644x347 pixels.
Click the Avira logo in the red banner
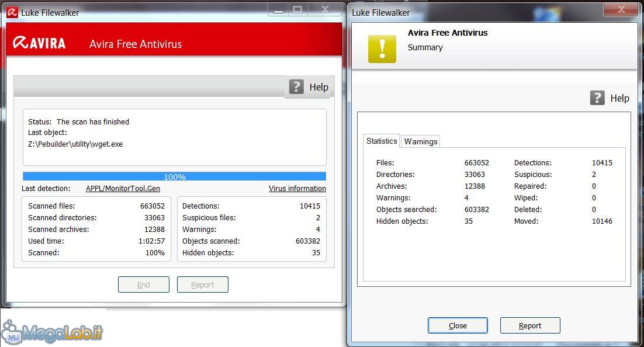[39, 43]
